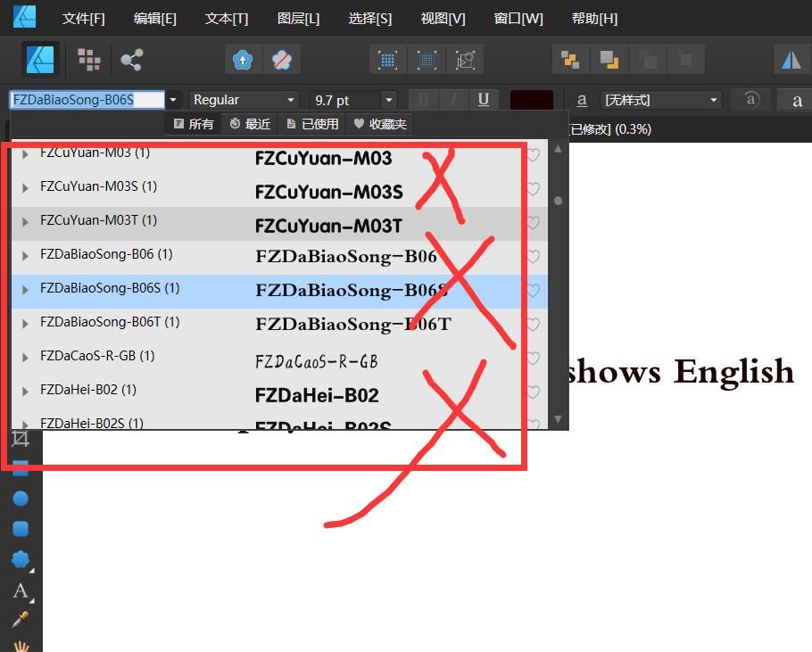Image resolution: width=812 pixels, height=652 pixels.
Task: Show 最近 recent fonts tab
Action: (250, 124)
